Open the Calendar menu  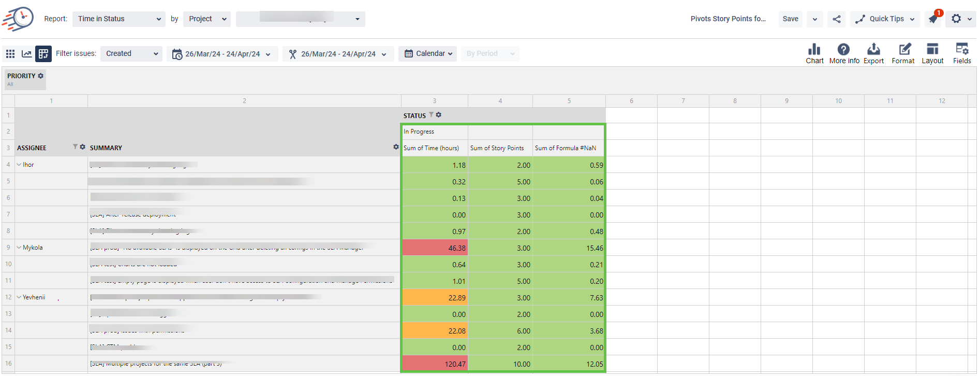coord(427,54)
